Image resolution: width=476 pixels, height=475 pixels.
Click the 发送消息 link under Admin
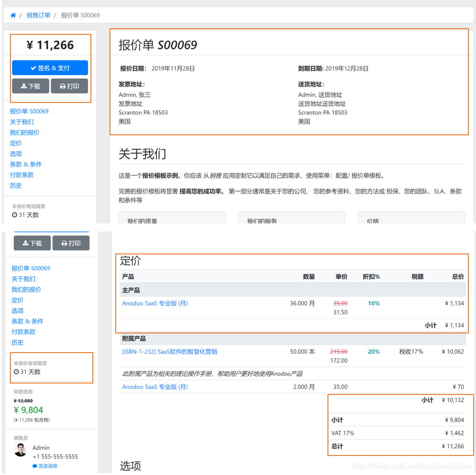pos(48,466)
